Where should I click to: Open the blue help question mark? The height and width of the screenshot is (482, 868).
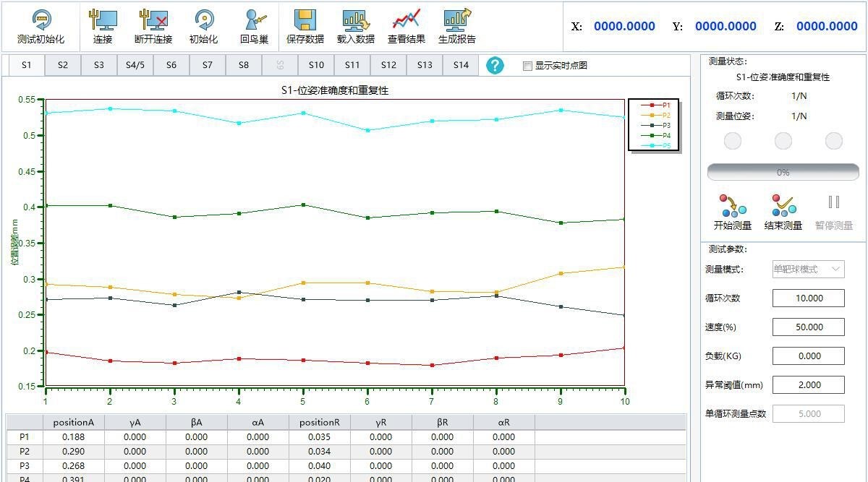495,65
